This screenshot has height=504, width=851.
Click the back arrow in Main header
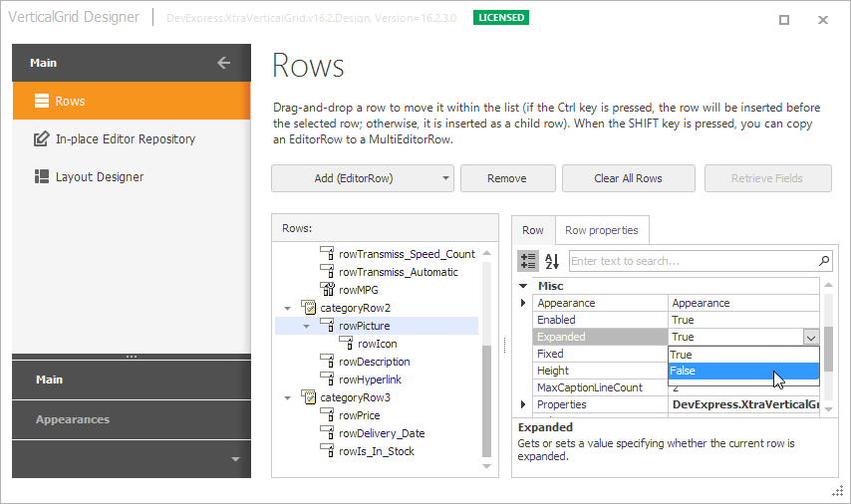223,63
